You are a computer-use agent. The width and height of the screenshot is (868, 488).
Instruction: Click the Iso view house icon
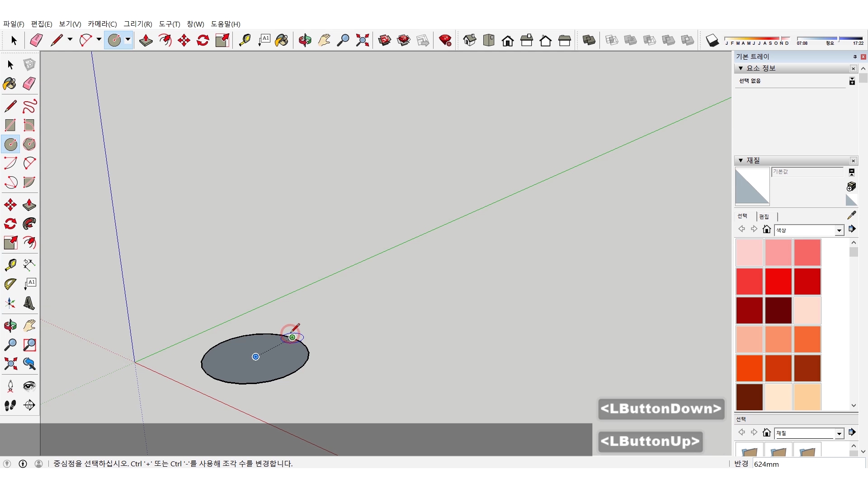point(470,41)
